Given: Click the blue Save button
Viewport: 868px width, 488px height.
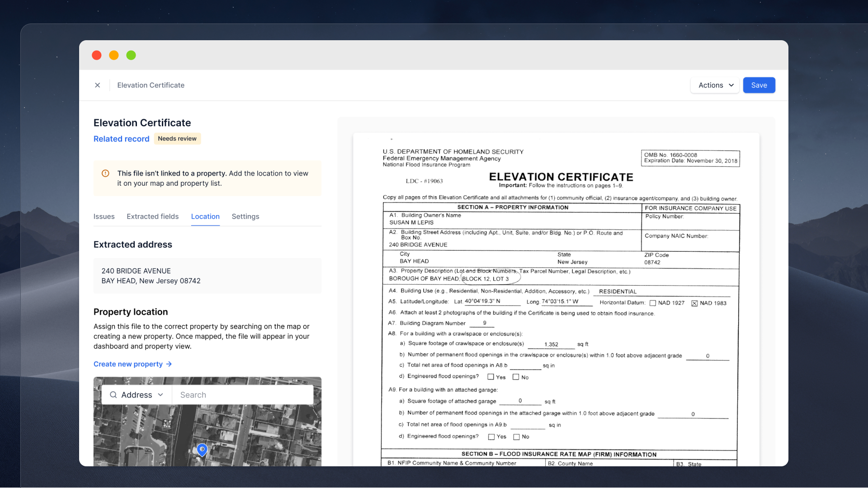Looking at the screenshot, I should click(759, 85).
